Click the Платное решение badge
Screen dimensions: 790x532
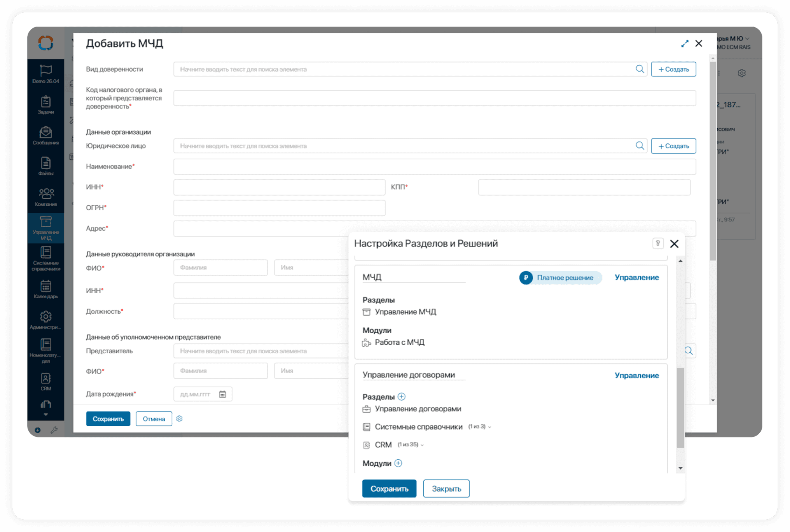560,278
